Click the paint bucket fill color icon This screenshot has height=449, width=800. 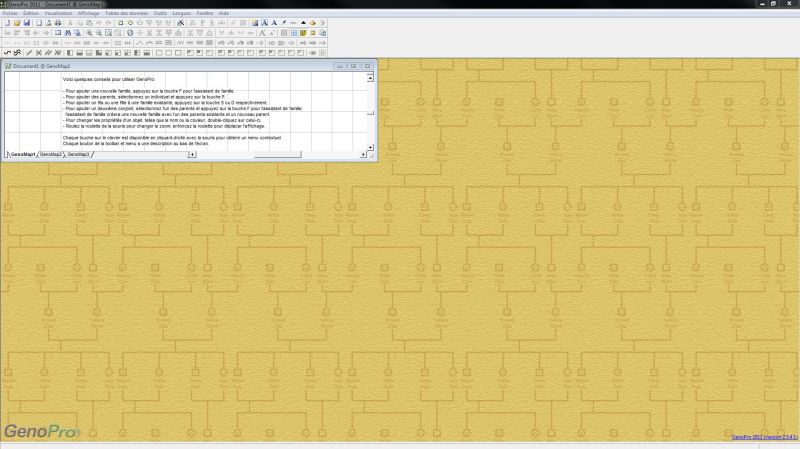(313, 22)
